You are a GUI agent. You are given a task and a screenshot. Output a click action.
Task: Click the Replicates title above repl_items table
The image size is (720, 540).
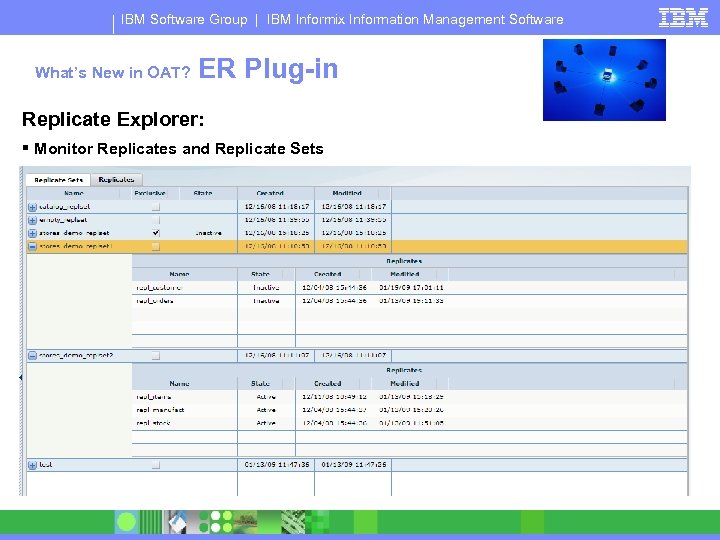(404, 370)
